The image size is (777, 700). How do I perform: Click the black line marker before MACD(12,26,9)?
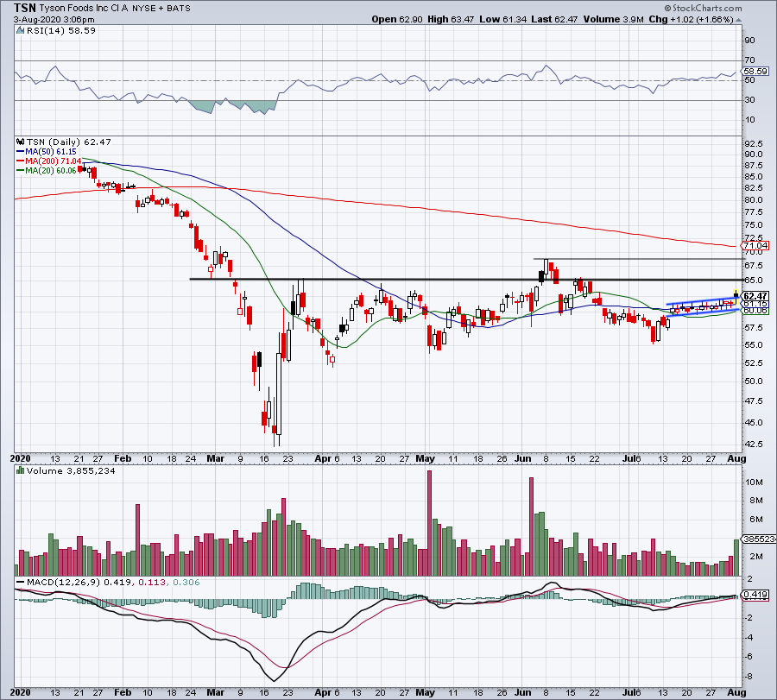[21, 583]
